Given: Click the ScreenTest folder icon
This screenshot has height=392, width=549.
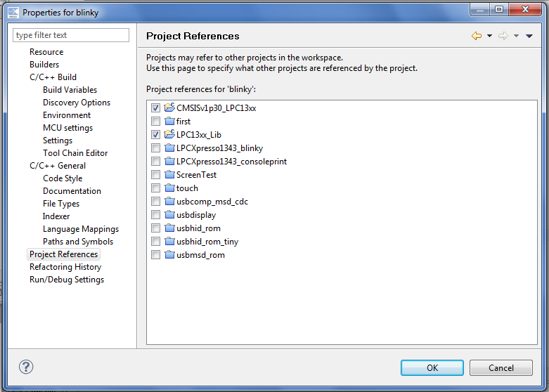Looking at the screenshot, I should pyautogui.click(x=169, y=175).
